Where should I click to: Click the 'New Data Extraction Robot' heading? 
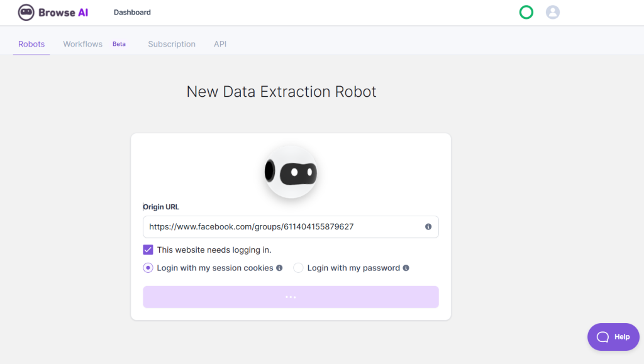tap(281, 92)
